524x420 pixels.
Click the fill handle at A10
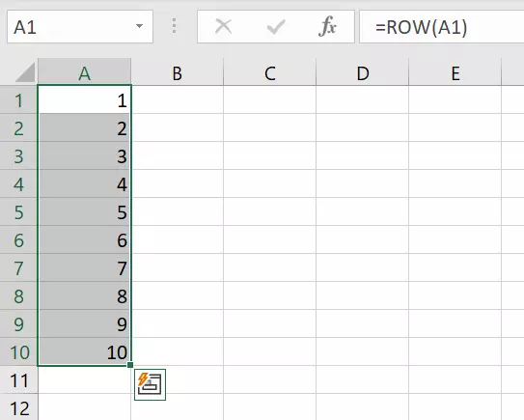(130, 365)
